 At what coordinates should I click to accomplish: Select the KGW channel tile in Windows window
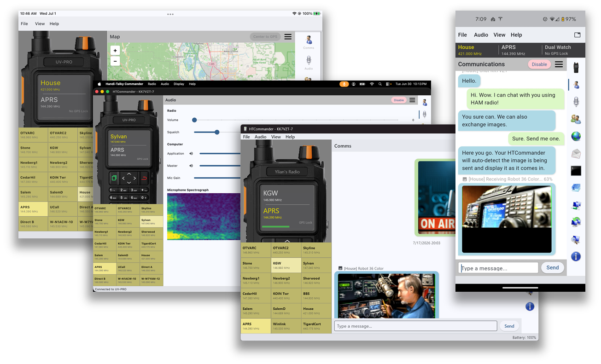pos(286,266)
